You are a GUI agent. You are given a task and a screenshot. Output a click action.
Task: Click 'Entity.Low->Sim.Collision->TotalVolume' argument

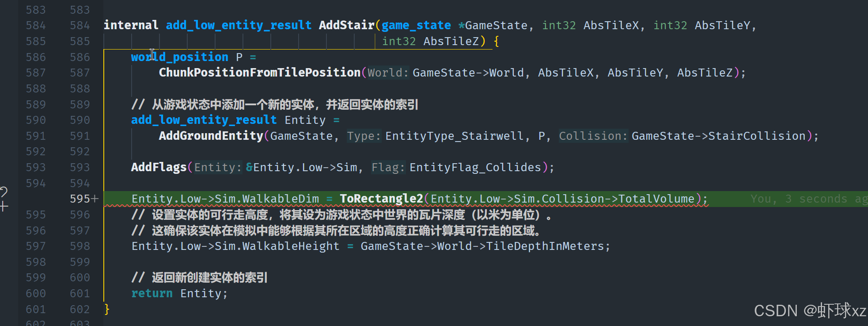[x=563, y=199]
